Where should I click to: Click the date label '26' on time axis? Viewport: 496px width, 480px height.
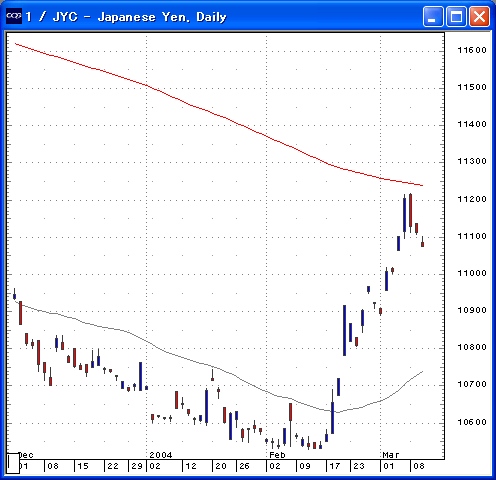tap(244, 466)
